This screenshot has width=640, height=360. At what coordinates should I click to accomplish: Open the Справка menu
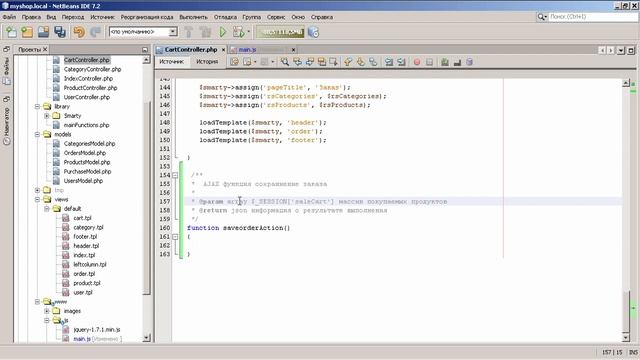[x=322, y=17]
